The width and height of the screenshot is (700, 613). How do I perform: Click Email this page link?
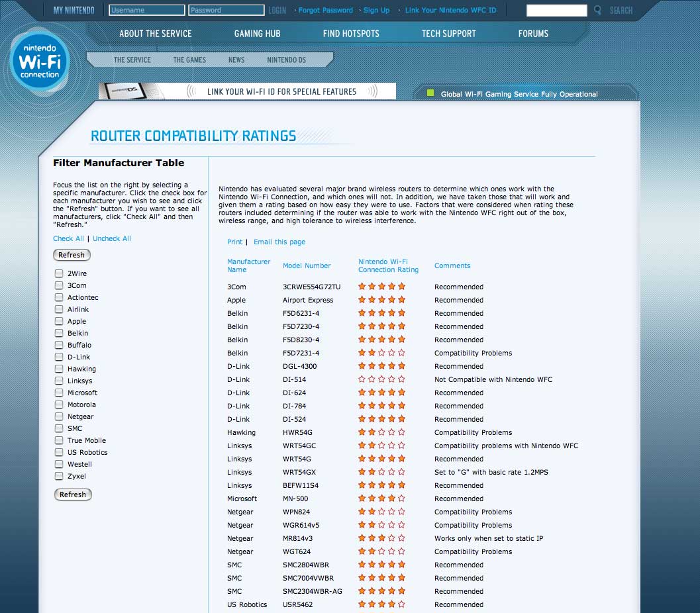[x=279, y=242]
